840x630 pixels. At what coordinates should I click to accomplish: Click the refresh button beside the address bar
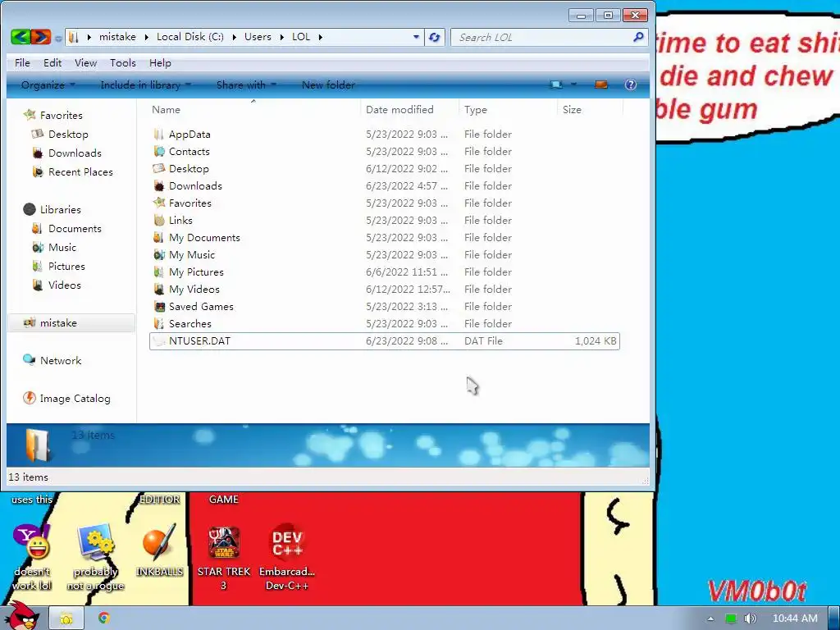coord(435,37)
